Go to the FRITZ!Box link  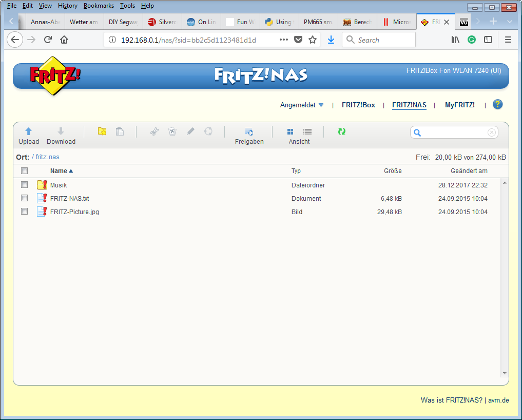(x=358, y=105)
